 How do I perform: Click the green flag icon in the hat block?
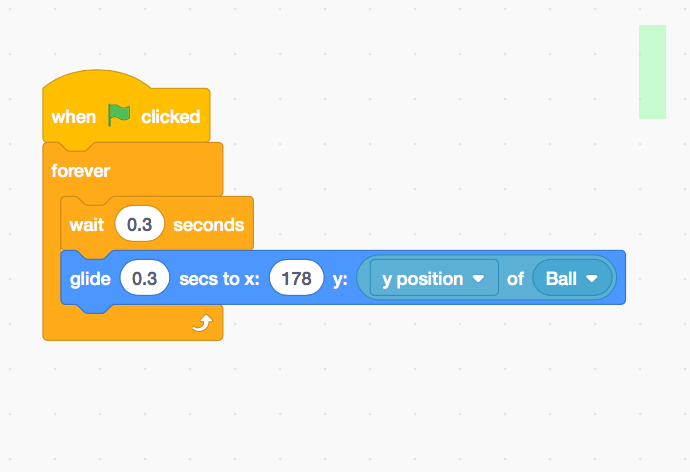(x=119, y=116)
